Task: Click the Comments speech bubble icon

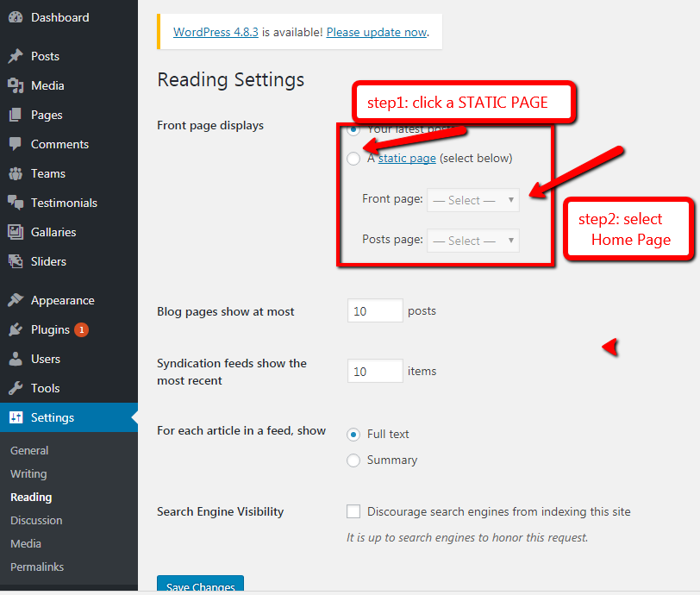Action: (x=16, y=144)
